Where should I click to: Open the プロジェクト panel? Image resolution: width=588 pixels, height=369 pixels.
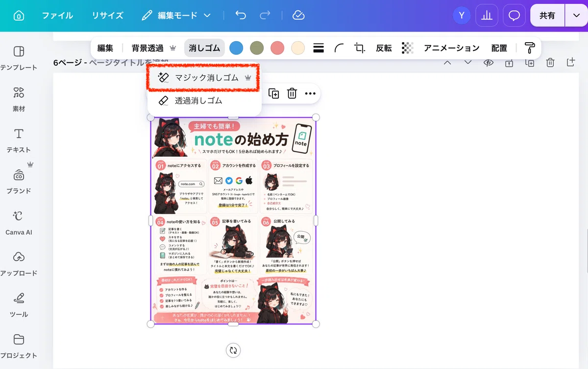[19, 346]
